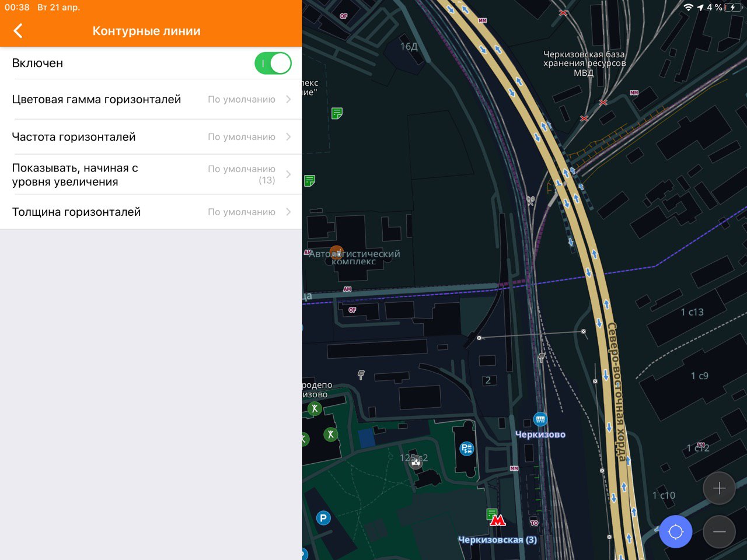Tap the Черкизовская metro M icon
Image resolution: width=747 pixels, height=560 pixels.
(x=498, y=520)
